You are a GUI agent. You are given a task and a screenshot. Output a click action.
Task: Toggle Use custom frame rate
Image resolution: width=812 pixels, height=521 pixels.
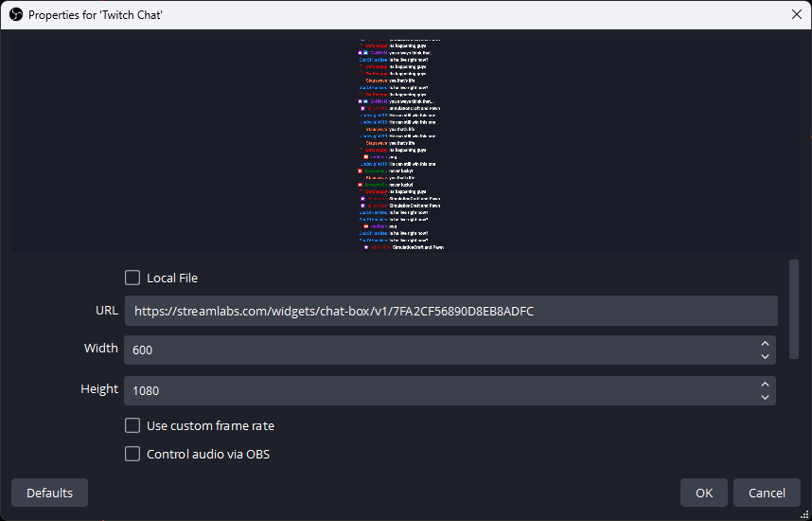click(132, 425)
